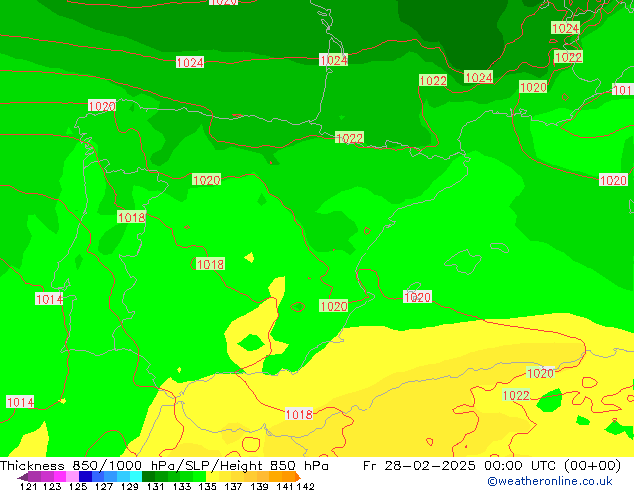634x490 pixels.
Task: Select the orange right-arrow end of the legend
Action: (298, 477)
